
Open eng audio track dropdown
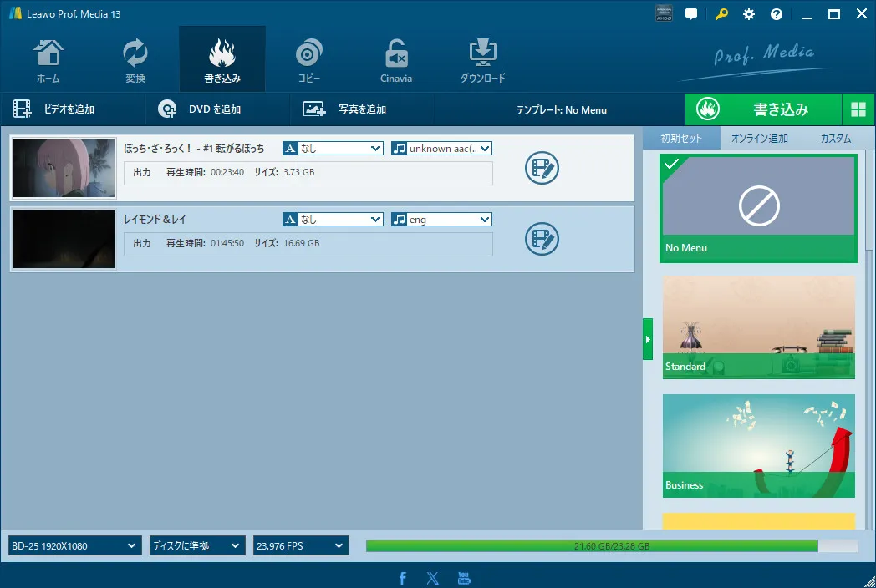click(441, 220)
